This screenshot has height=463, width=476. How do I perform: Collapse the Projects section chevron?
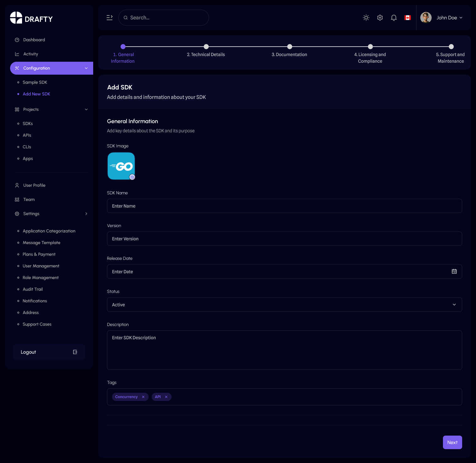pos(86,110)
